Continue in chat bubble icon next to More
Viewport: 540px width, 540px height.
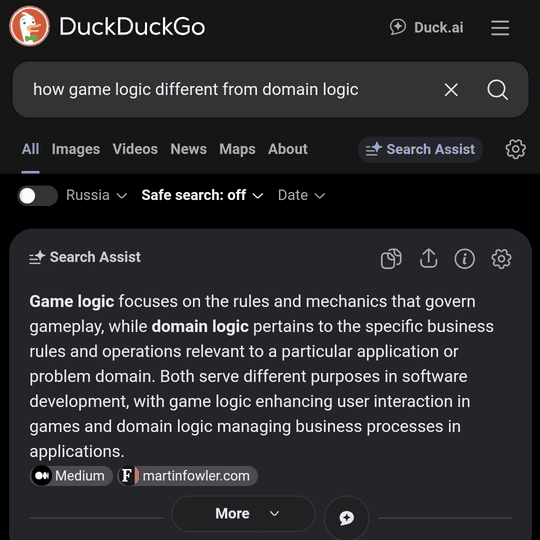(x=346, y=517)
